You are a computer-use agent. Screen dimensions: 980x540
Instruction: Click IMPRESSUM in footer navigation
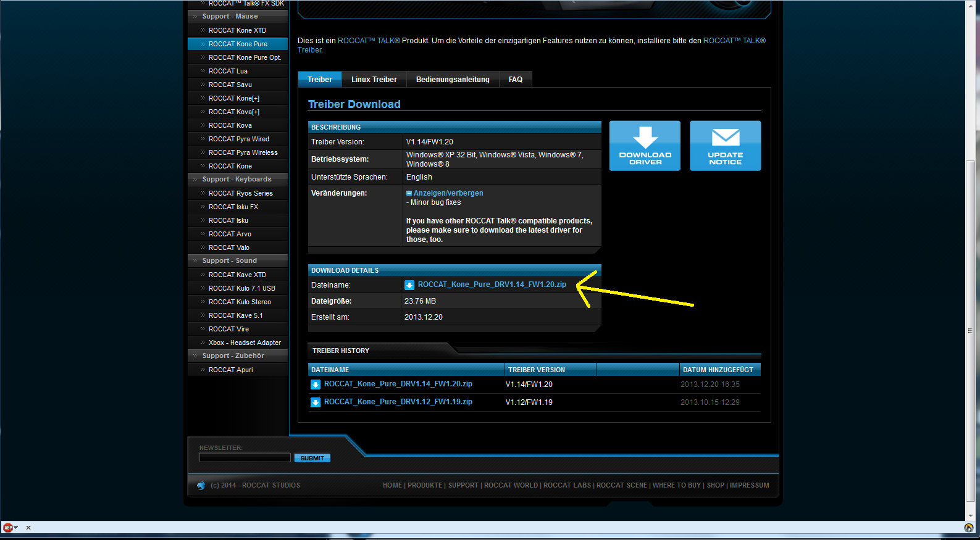pyautogui.click(x=750, y=486)
